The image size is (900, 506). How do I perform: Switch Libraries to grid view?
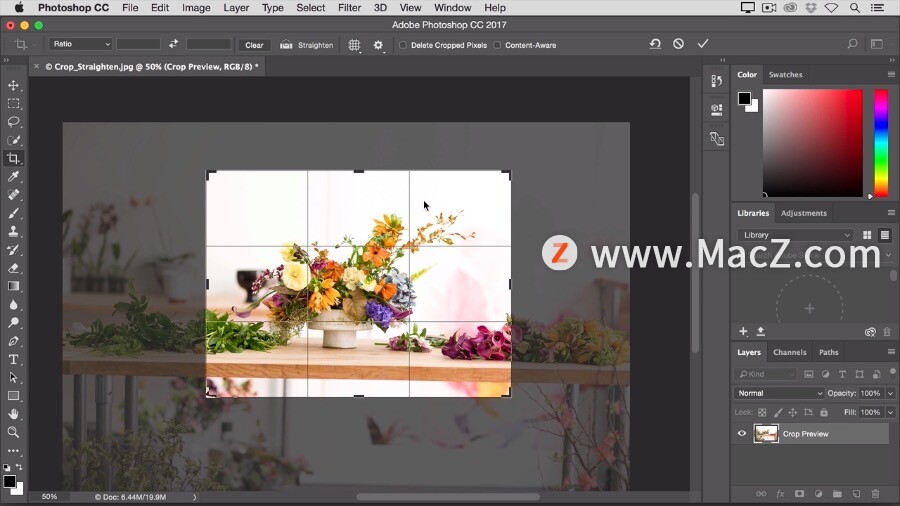867,235
